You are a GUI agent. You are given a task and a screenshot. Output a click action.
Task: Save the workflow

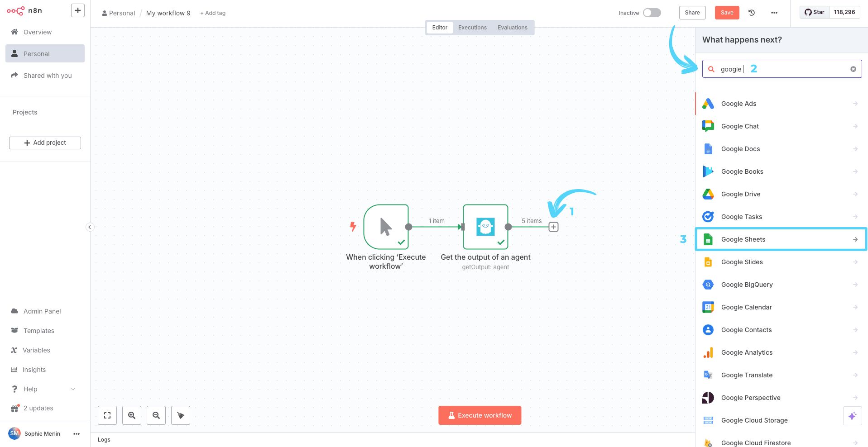pyautogui.click(x=727, y=13)
